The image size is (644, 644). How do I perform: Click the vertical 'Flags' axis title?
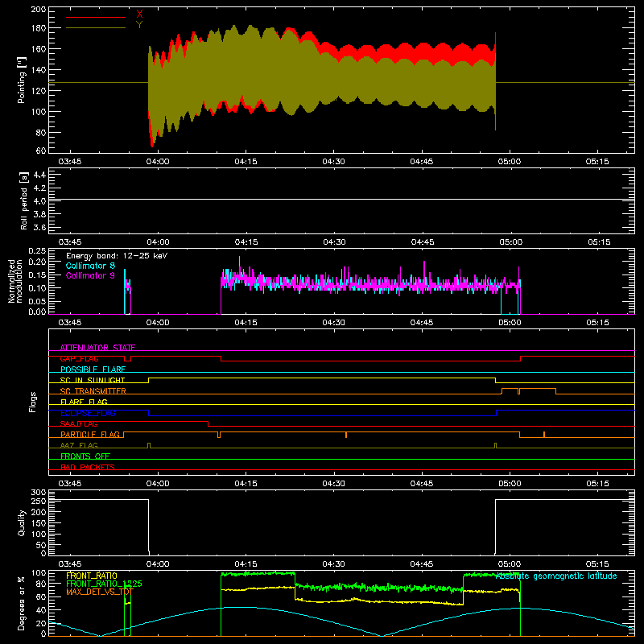33,402
